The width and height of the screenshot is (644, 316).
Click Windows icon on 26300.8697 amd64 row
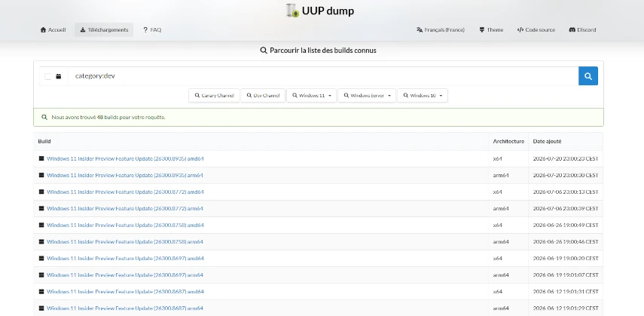pyautogui.click(x=41, y=259)
